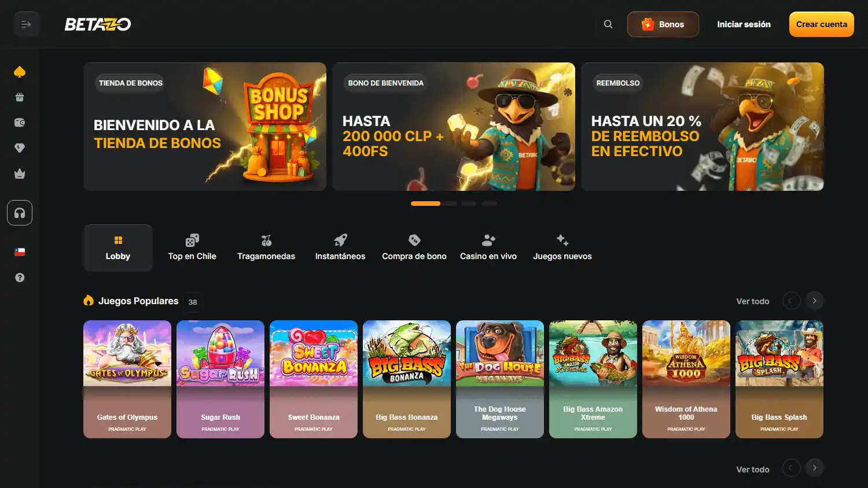Click the 38 games count badge
This screenshot has width=868, height=488.
click(x=193, y=302)
